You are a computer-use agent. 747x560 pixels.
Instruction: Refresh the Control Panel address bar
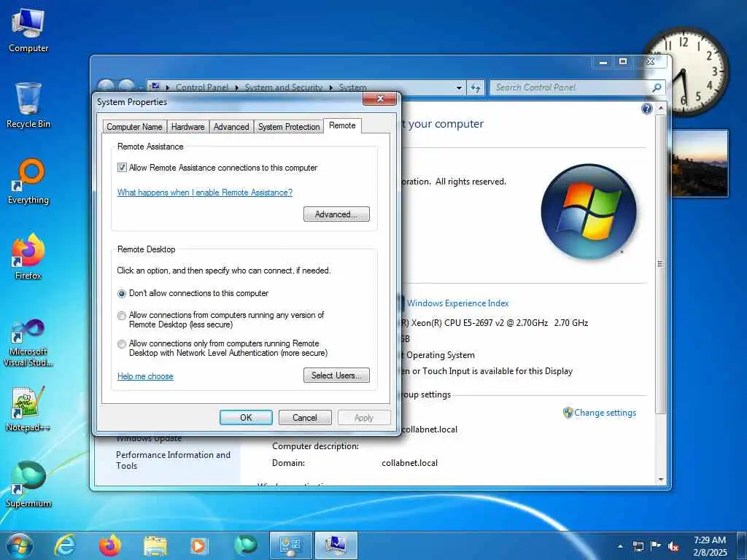(476, 87)
